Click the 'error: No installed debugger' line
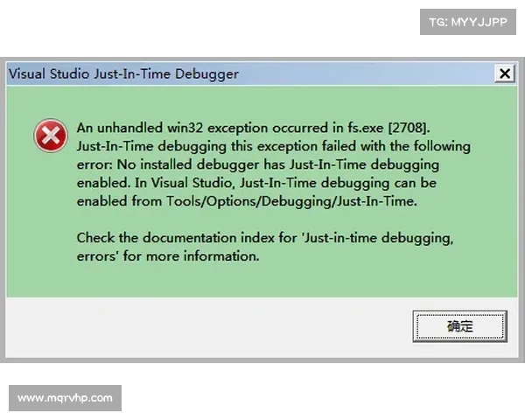Screen dimensions: 525x420 tap(258, 164)
